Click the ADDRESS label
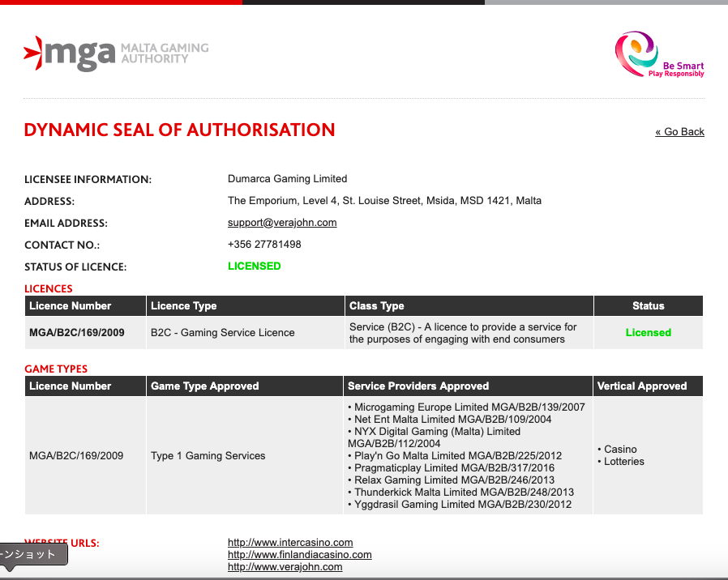The width and height of the screenshot is (728, 580). point(49,202)
